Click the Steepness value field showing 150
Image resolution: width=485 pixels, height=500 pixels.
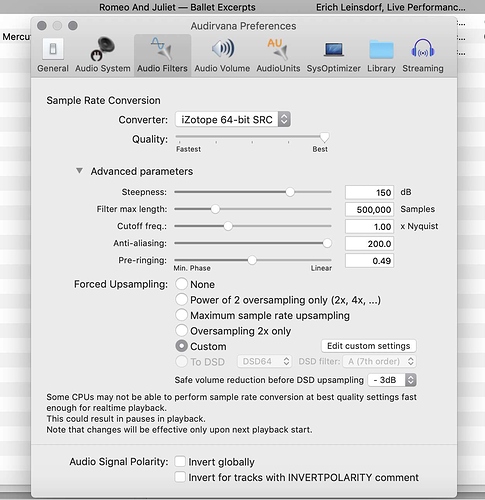369,192
